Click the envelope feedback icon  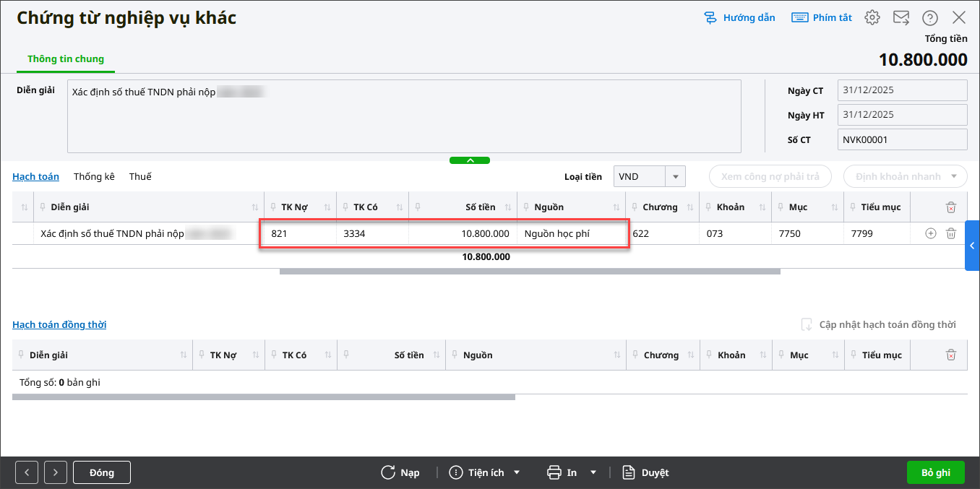point(901,18)
